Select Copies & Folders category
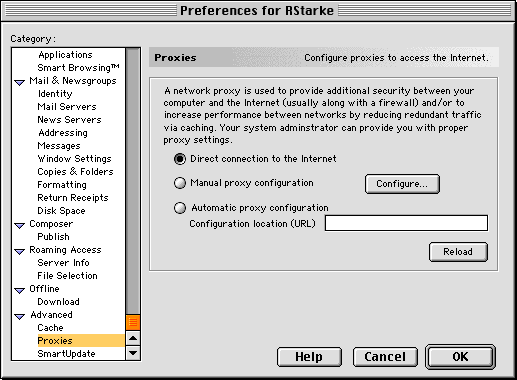This screenshot has width=517, height=380. point(75,172)
